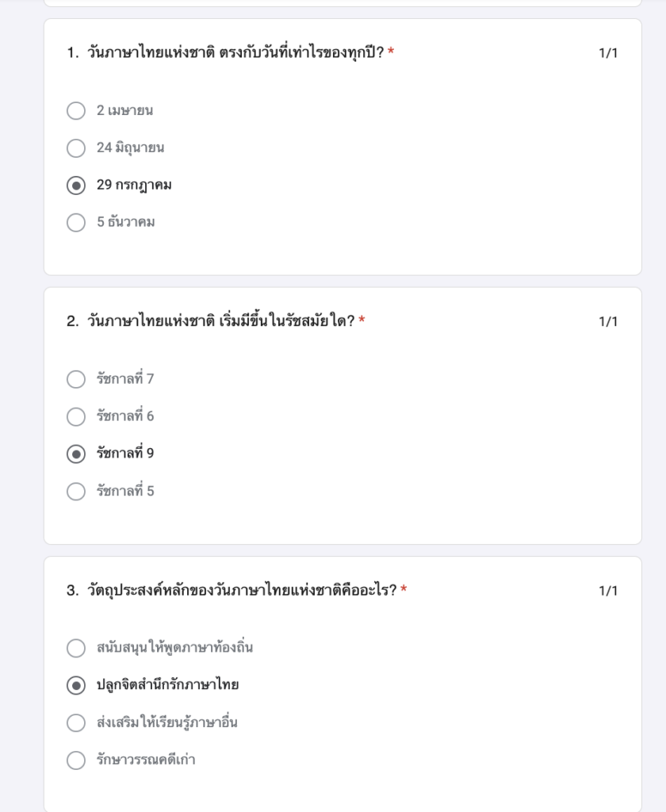
Task: Select the รัชกาลที่ 7 radio button
Action: click(x=76, y=379)
